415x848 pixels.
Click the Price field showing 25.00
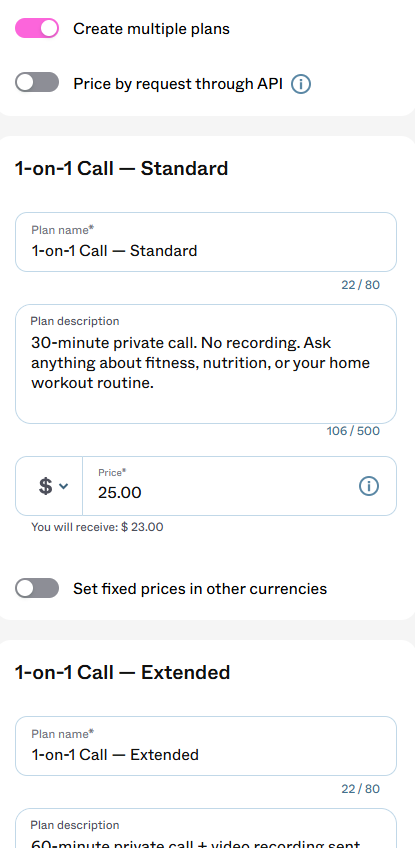[239, 486]
